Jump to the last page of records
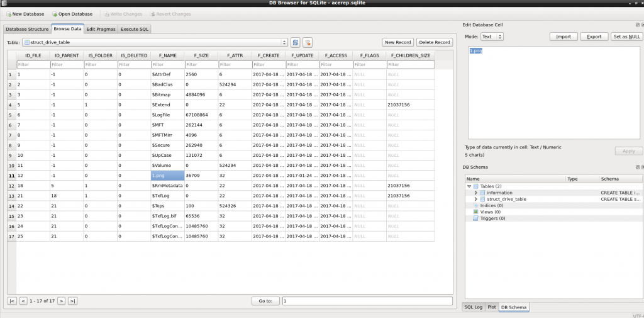Screen dimensions: 644x318 point(72,301)
